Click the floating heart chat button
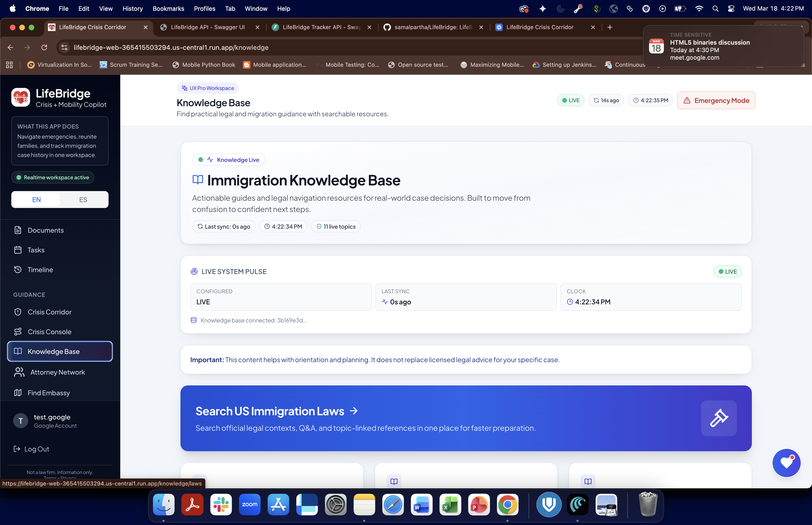Viewport: 812px width, 525px height. 786,463
